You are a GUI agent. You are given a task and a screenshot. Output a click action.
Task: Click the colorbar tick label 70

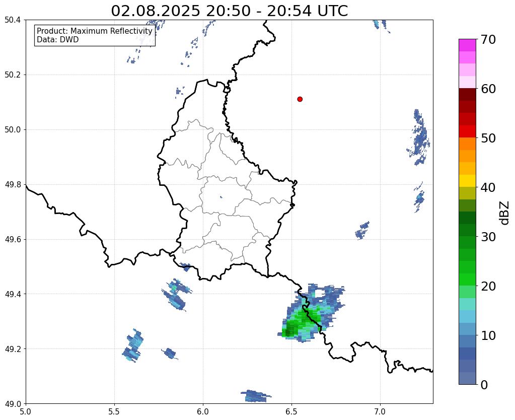(488, 39)
